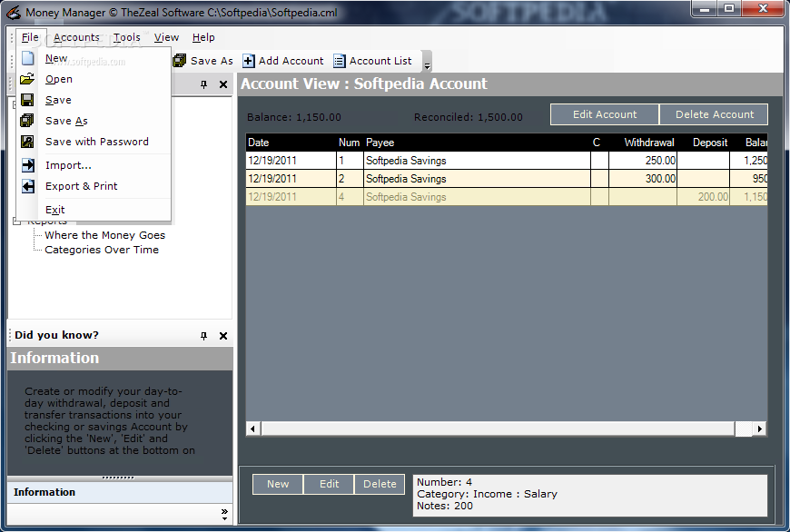Image resolution: width=790 pixels, height=532 pixels.
Task: Open the Accounts menu
Action: pos(76,37)
